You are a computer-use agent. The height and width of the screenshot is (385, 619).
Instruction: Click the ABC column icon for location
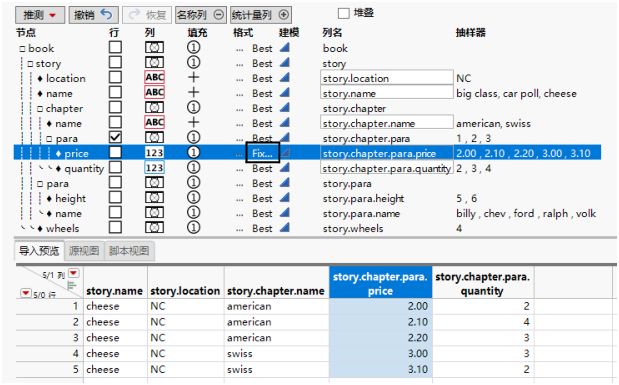(154, 77)
